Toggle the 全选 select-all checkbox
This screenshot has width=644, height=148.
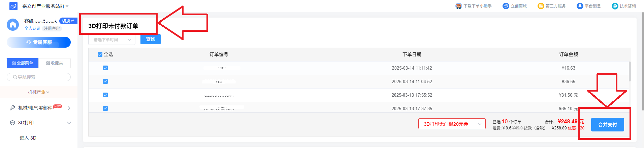coord(100,54)
